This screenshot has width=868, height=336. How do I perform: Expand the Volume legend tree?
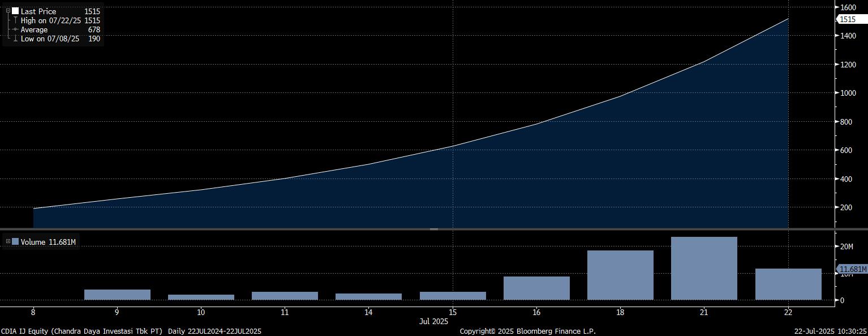tap(8, 242)
